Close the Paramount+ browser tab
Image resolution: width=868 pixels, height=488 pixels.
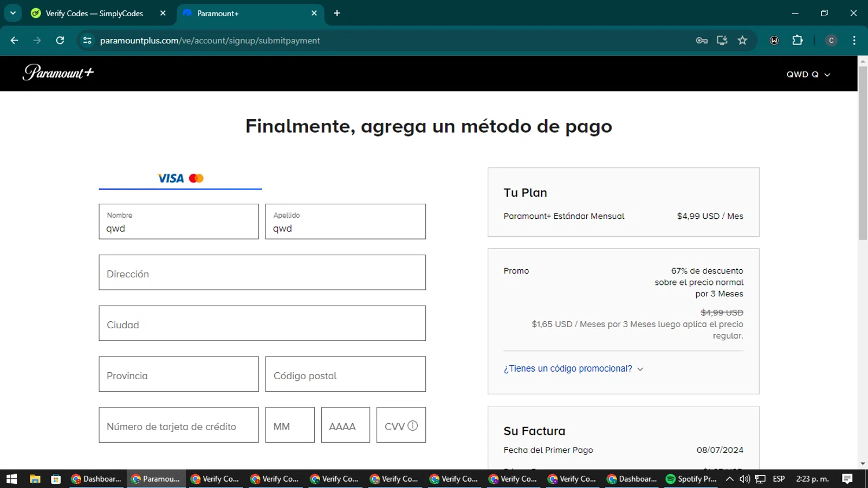tap(314, 13)
